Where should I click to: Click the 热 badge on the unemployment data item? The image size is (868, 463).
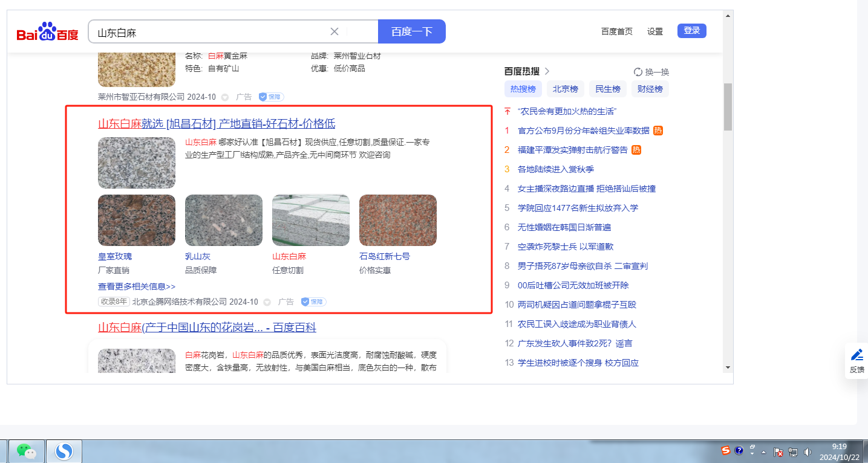pos(658,131)
